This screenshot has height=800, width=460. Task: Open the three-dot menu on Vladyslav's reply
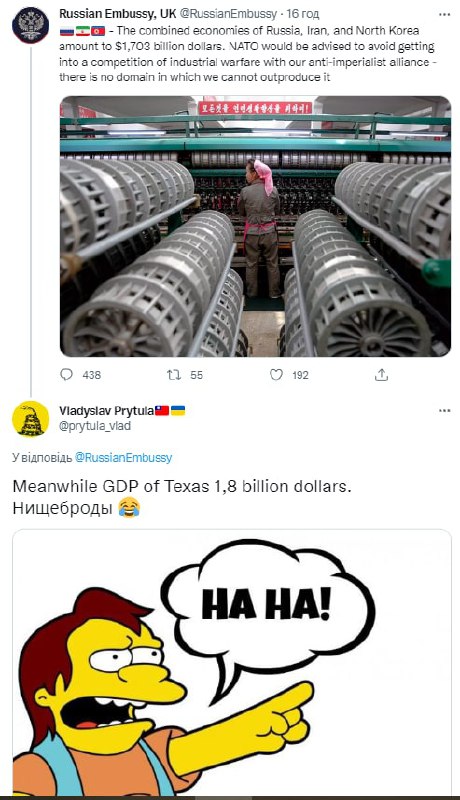[444, 410]
